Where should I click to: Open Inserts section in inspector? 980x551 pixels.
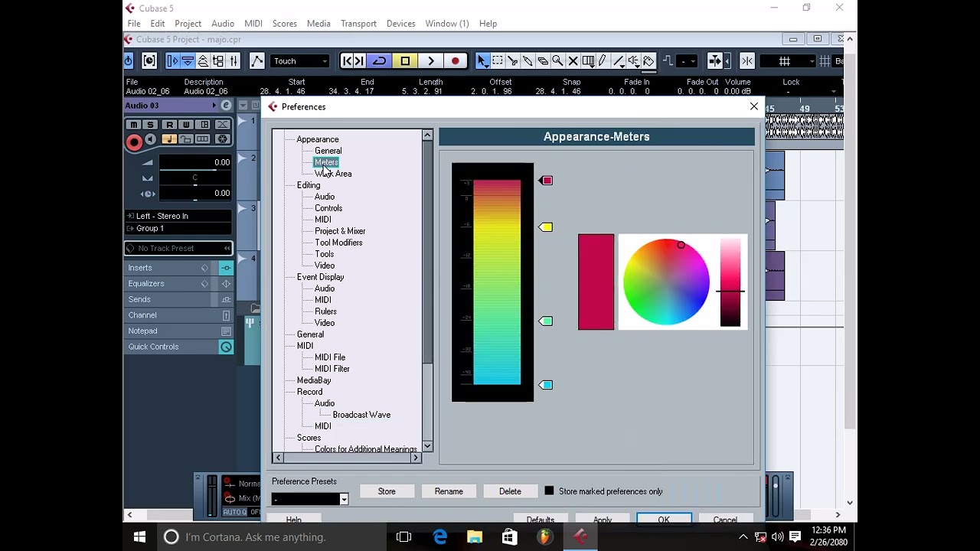140,268
